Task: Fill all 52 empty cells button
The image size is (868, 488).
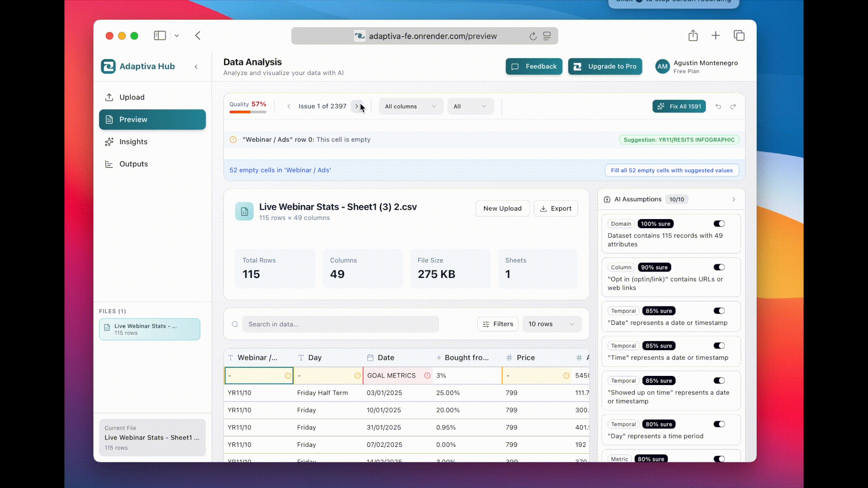Action: 672,170
